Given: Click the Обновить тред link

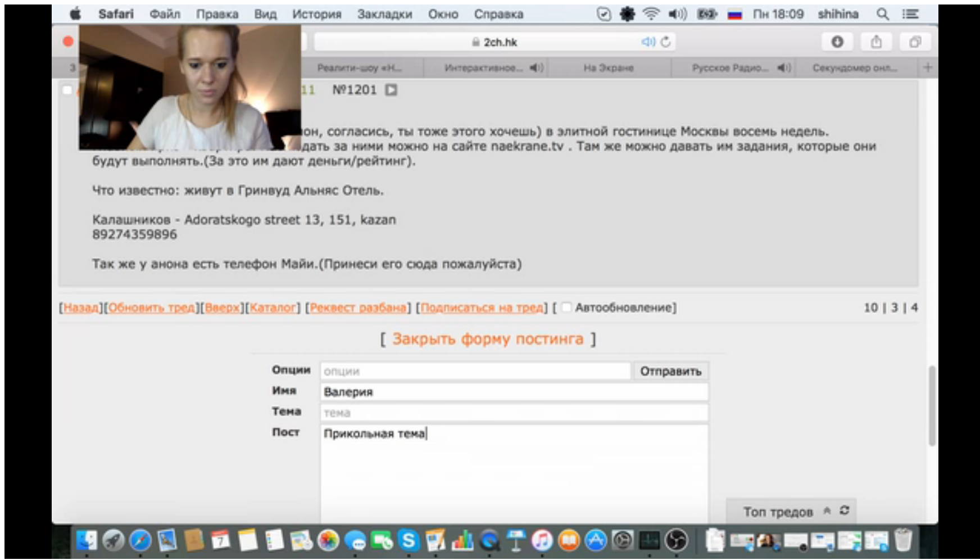Looking at the screenshot, I should pos(152,308).
